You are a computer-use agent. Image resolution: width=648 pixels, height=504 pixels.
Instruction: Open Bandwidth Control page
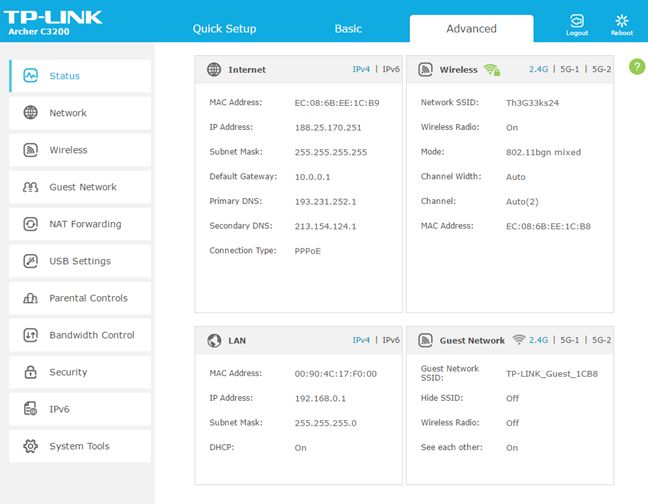click(80, 335)
